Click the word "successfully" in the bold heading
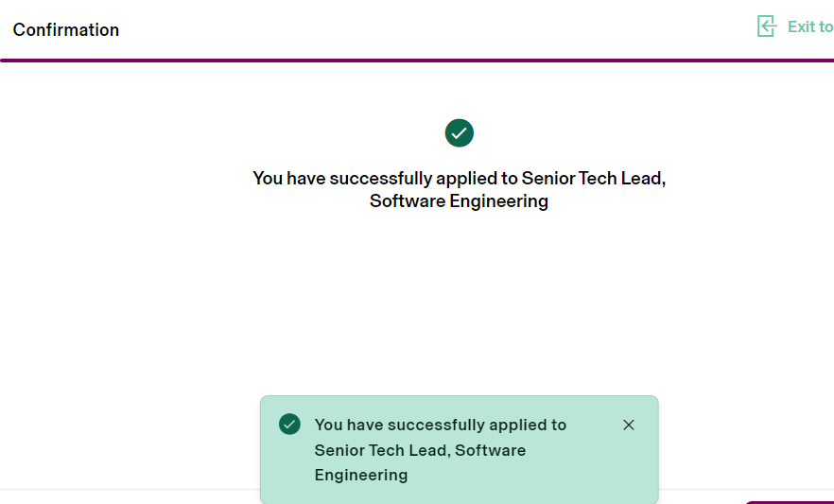834x504 pixels. (377, 178)
